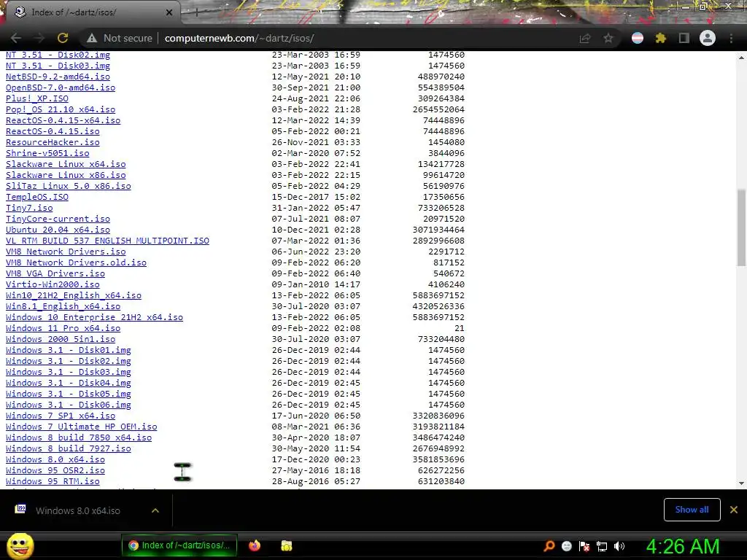Download Virtio-Win2000.iso

tap(53, 285)
